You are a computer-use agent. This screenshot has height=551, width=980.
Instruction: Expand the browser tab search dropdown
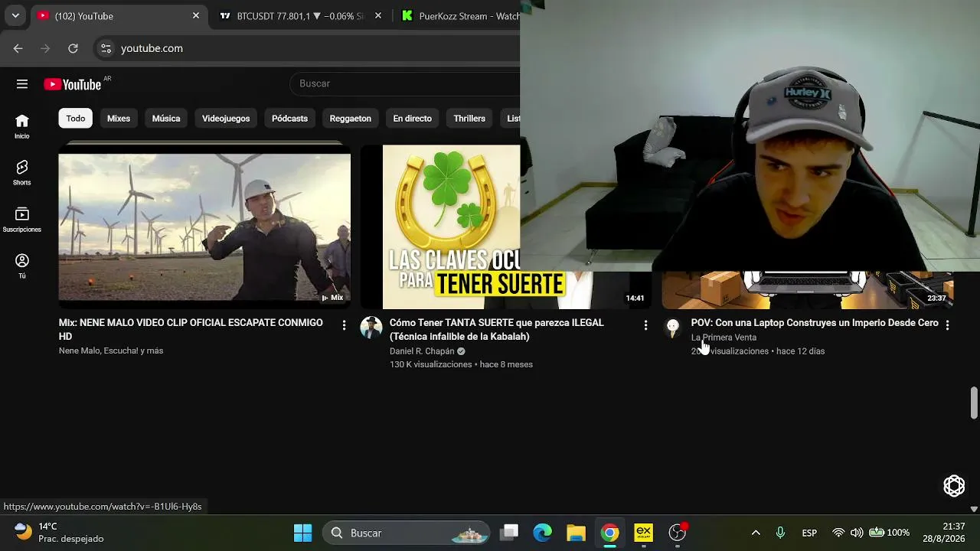tap(15, 15)
